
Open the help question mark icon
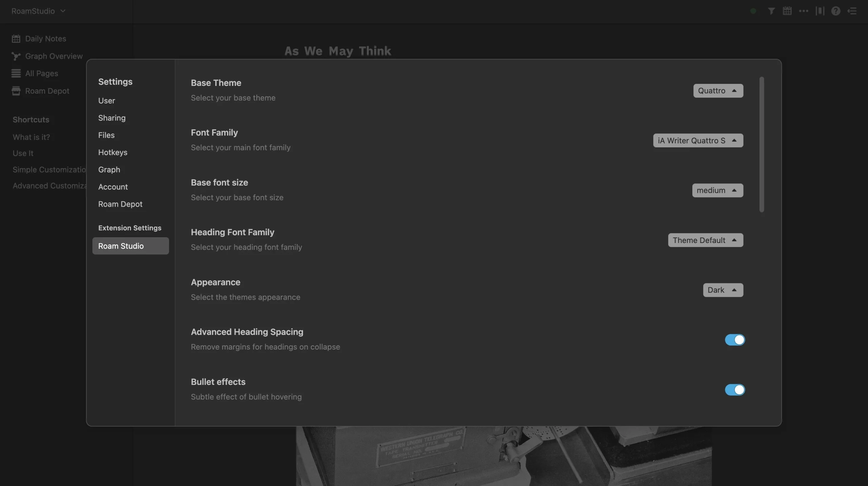point(835,11)
